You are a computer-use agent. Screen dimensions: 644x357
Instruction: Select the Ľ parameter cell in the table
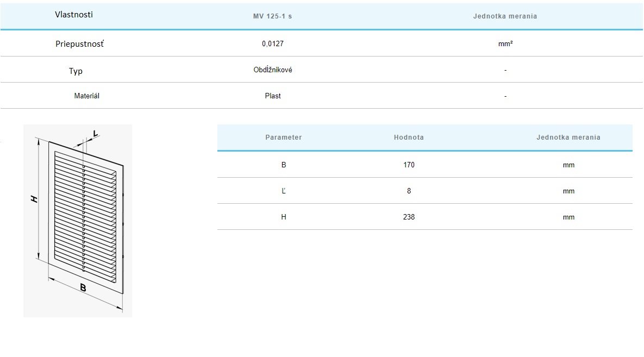pos(283,191)
